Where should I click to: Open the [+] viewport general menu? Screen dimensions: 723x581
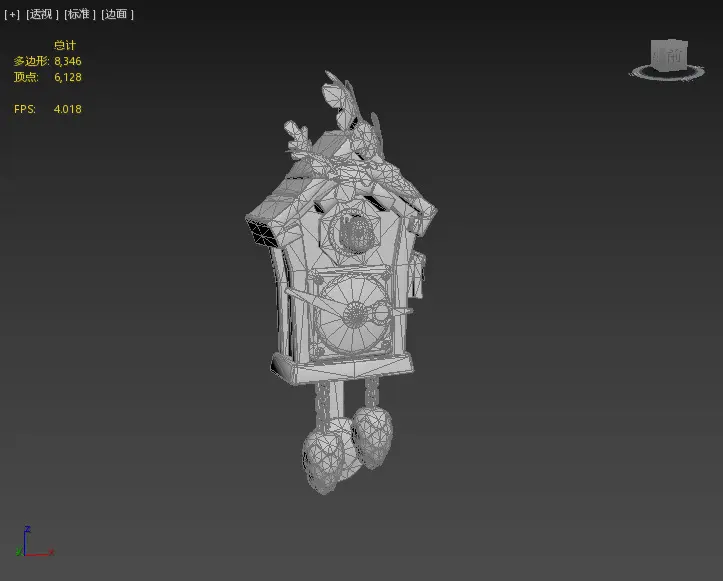(12, 14)
